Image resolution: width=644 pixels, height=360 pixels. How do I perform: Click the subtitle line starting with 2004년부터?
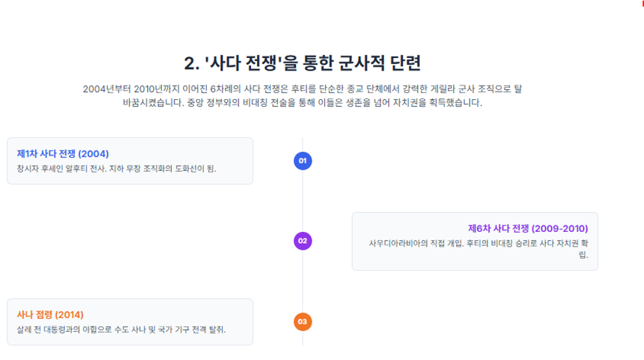[303, 89]
